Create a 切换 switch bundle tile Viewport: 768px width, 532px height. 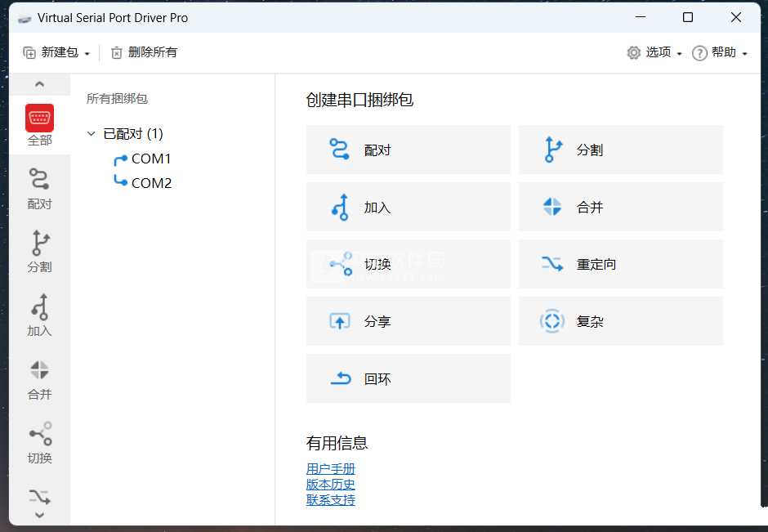pos(408,264)
